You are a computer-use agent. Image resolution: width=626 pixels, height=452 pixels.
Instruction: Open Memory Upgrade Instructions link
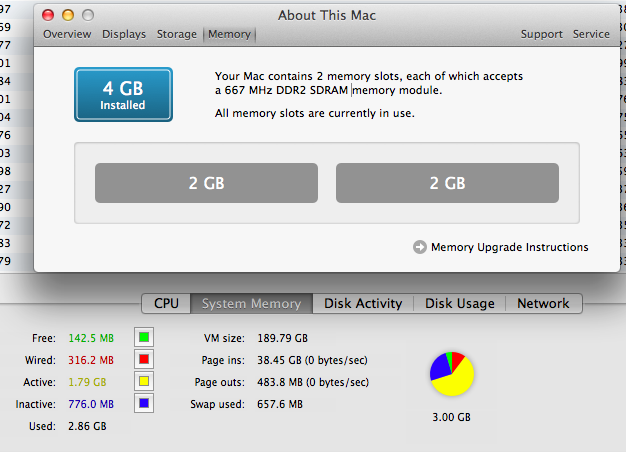tap(509, 247)
